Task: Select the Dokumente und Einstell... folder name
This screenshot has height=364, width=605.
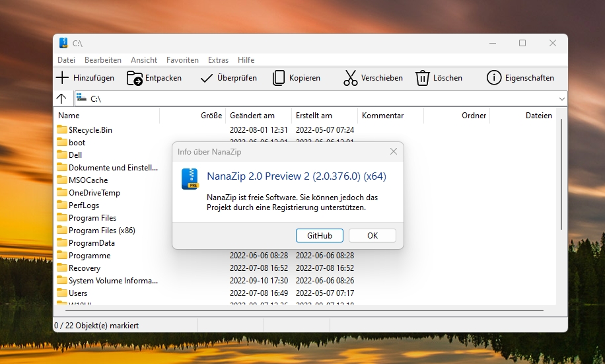Action: 113,168
